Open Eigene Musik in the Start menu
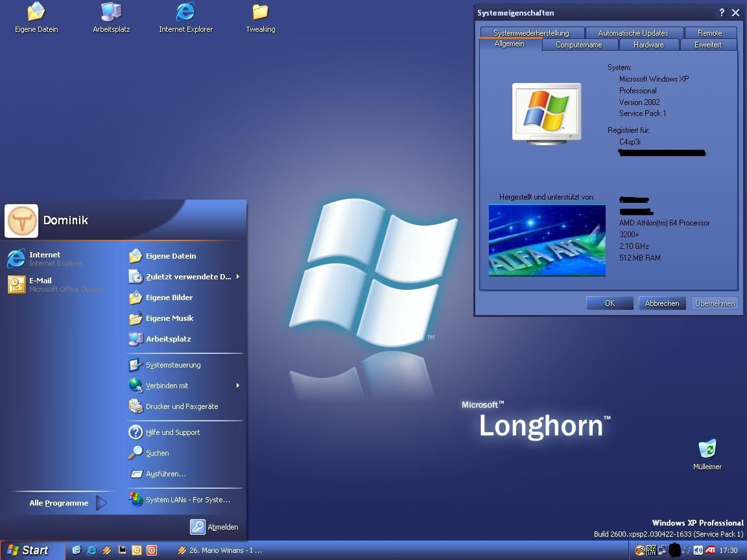The width and height of the screenshot is (747, 560). point(185,318)
